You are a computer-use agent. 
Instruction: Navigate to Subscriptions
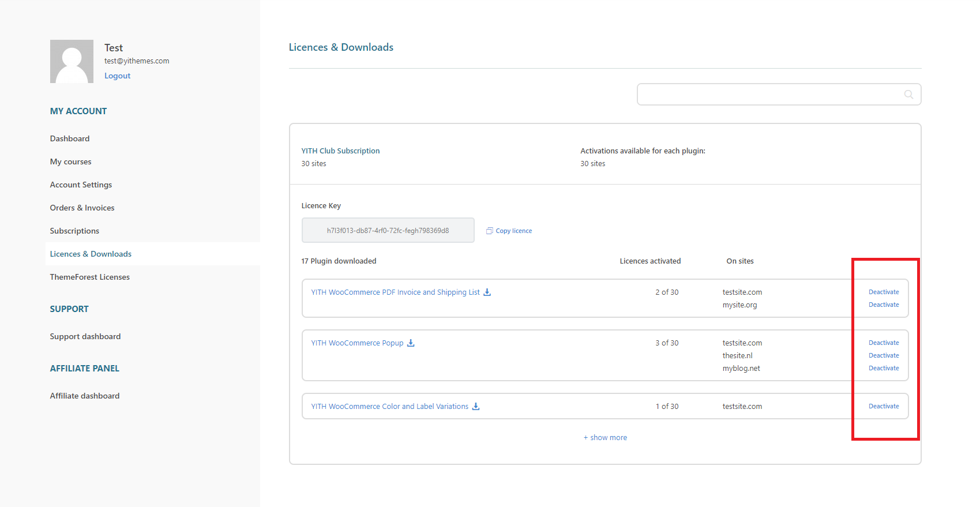pos(74,231)
